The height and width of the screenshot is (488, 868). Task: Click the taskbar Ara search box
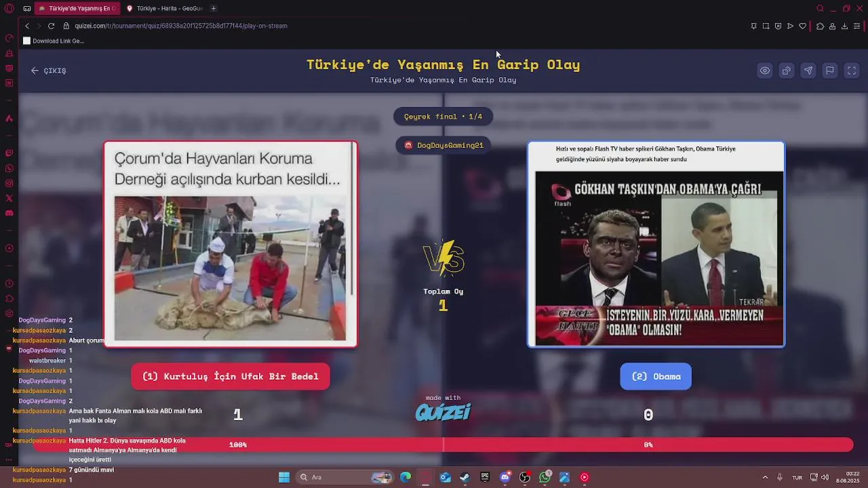(x=346, y=477)
